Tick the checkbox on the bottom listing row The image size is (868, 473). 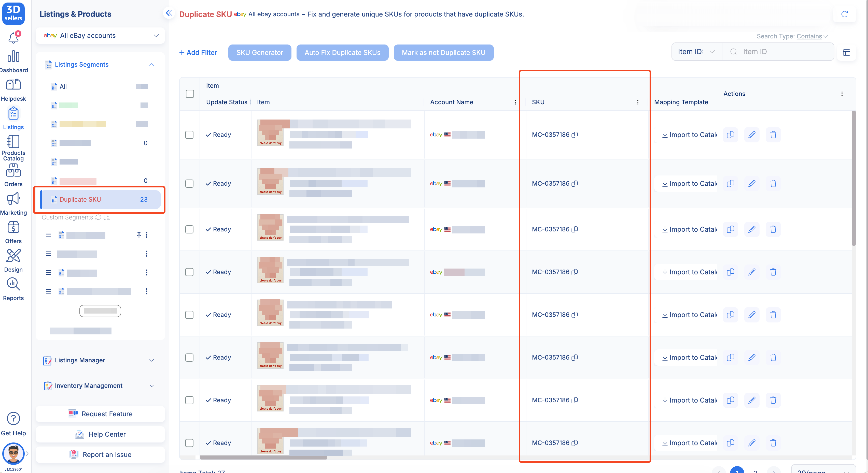(189, 443)
